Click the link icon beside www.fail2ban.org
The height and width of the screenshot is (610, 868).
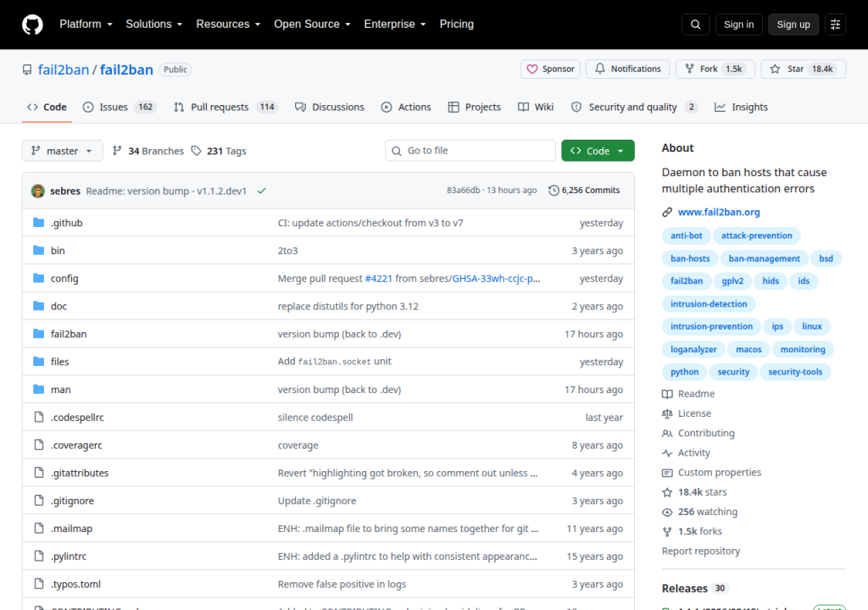click(667, 212)
